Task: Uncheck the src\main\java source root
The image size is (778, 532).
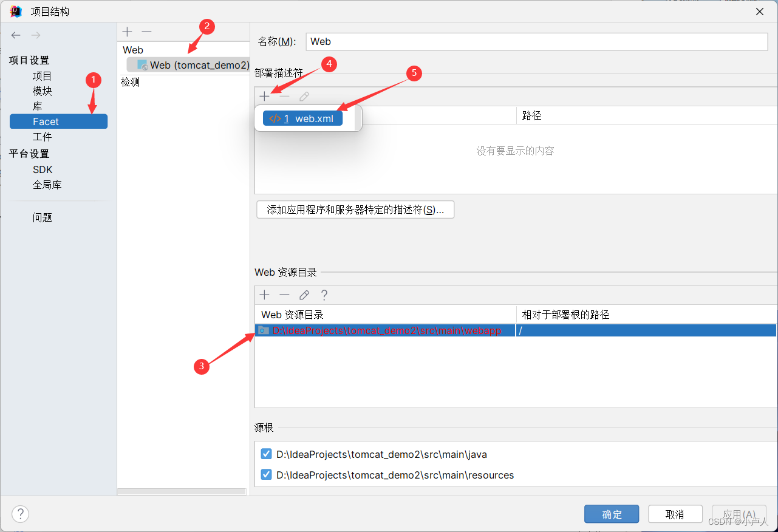Action: click(x=266, y=453)
